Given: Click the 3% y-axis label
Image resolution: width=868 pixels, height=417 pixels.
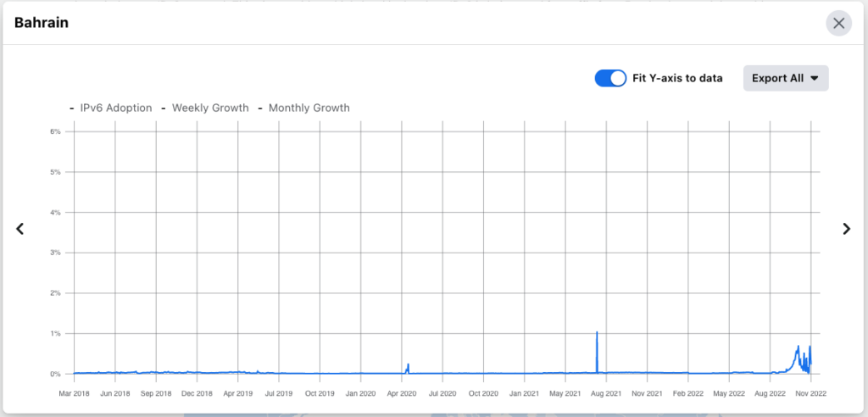Looking at the screenshot, I should point(55,253).
